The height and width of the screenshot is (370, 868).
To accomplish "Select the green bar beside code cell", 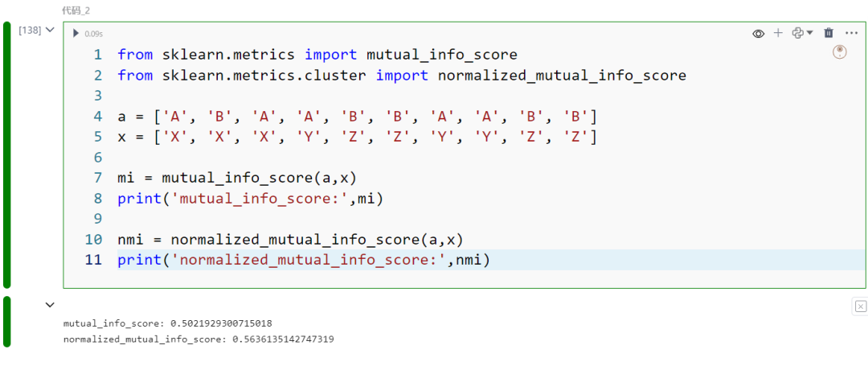I will pos(6,155).
